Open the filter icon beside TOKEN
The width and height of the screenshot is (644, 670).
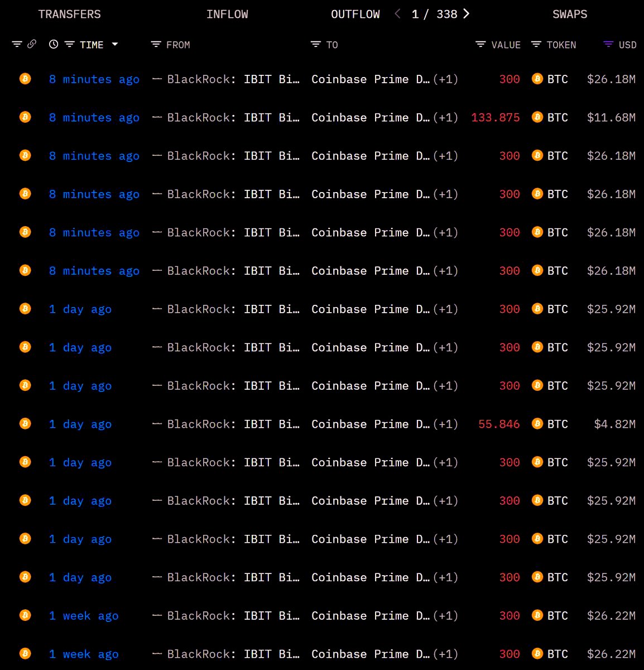[x=536, y=45]
